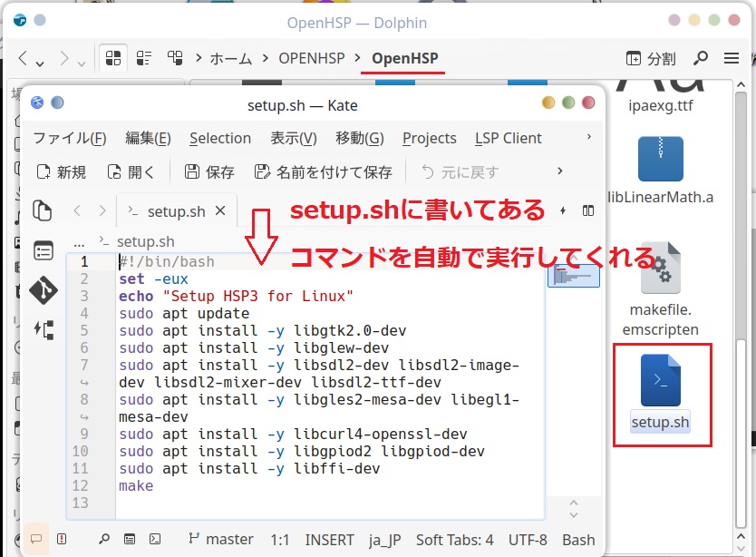Viewport: 756px width, 557px height.
Task: Open Dolphin hamburger menu
Action: point(732,58)
